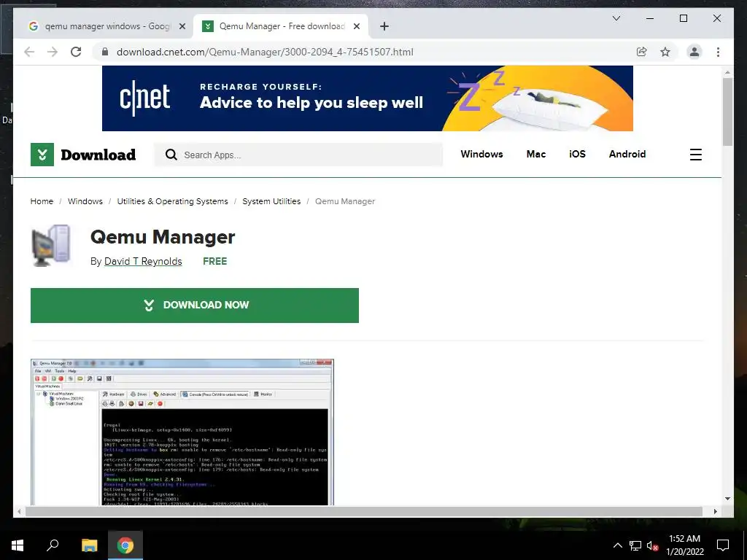This screenshot has width=747, height=560.
Task: Open David T Reynolds developer link
Action: [x=143, y=262]
